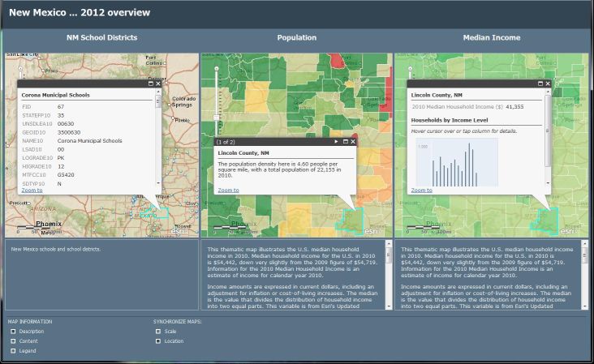Click up arrow of Median Income description scrollbar

(x=584, y=245)
